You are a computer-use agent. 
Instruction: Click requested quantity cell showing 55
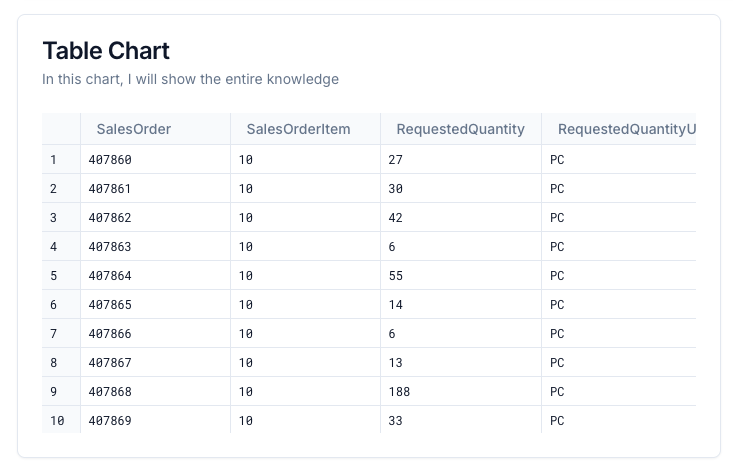point(461,275)
